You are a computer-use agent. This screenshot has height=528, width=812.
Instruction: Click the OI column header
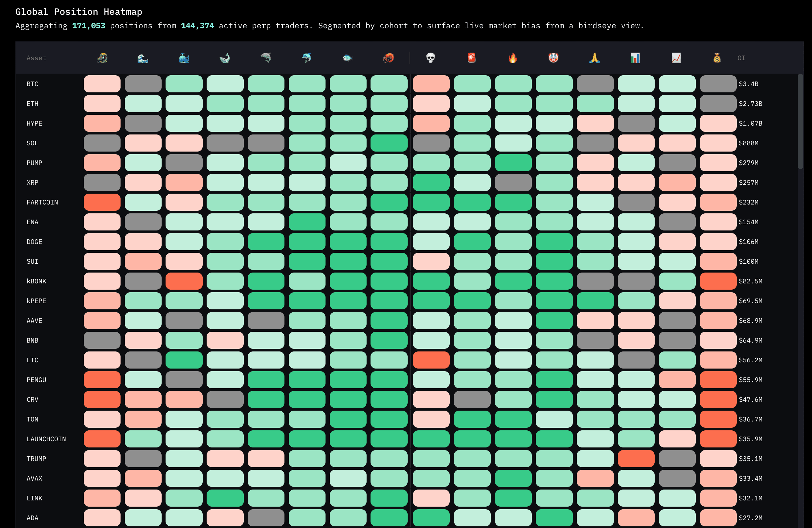tap(741, 58)
